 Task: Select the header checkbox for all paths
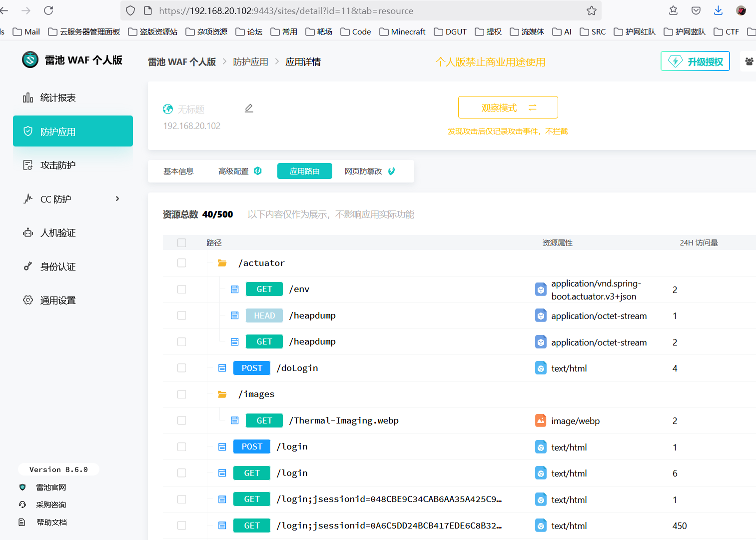[182, 242]
